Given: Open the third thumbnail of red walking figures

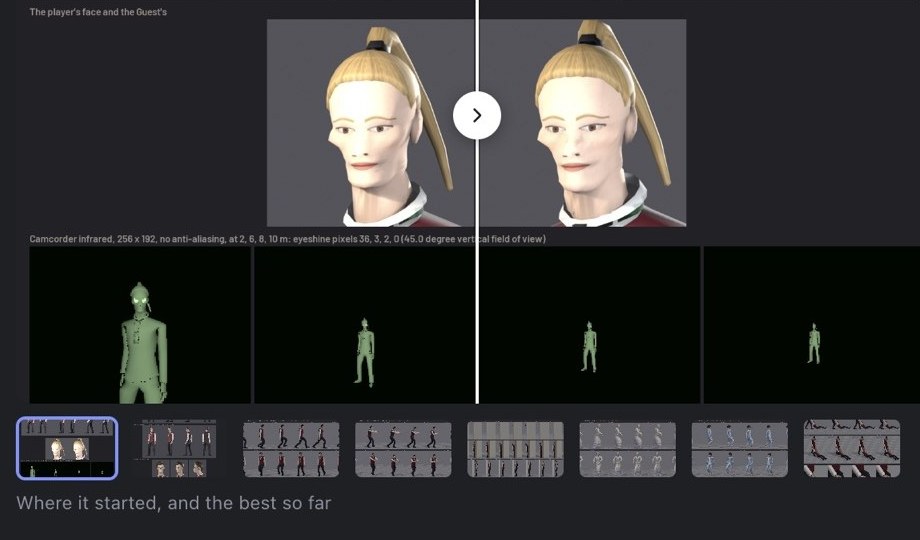Looking at the screenshot, I should 291,448.
